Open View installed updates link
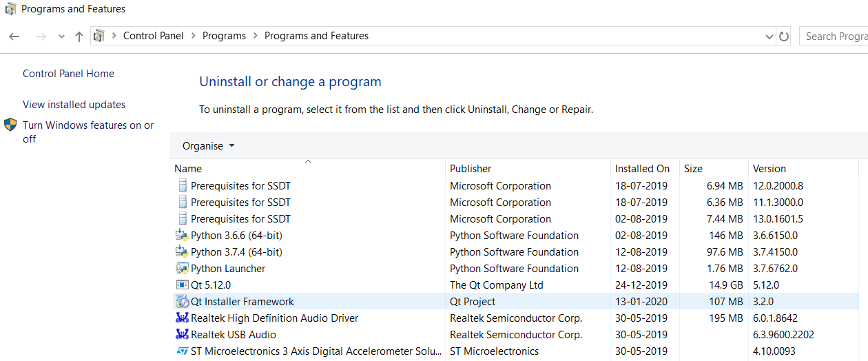868x361 pixels. pyautogui.click(x=74, y=105)
